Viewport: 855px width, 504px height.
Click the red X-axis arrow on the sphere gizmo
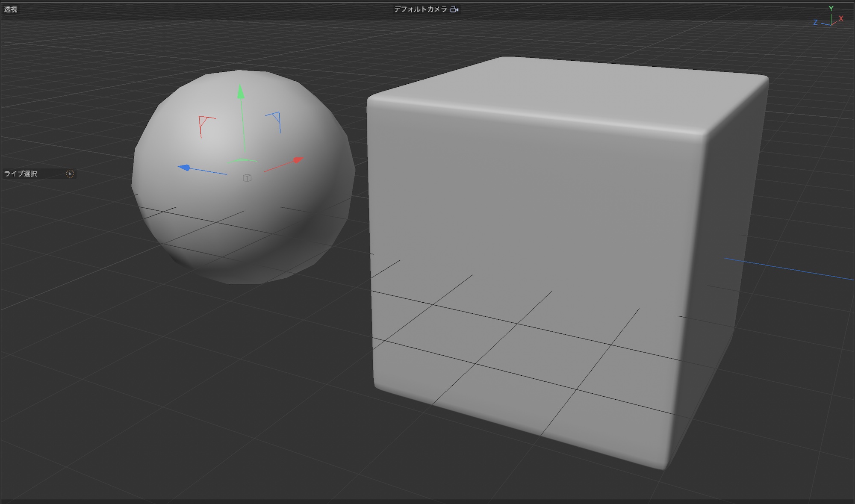click(x=298, y=160)
